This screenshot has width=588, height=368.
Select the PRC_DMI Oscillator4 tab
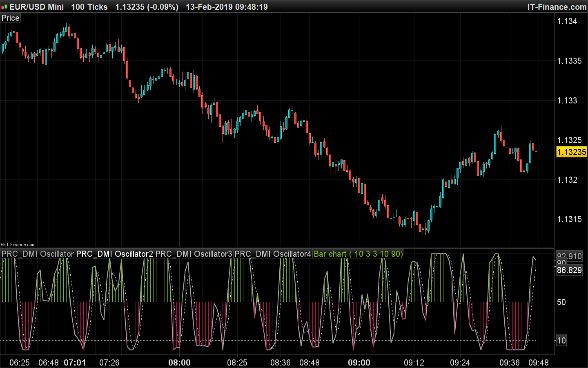click(273, 254)
